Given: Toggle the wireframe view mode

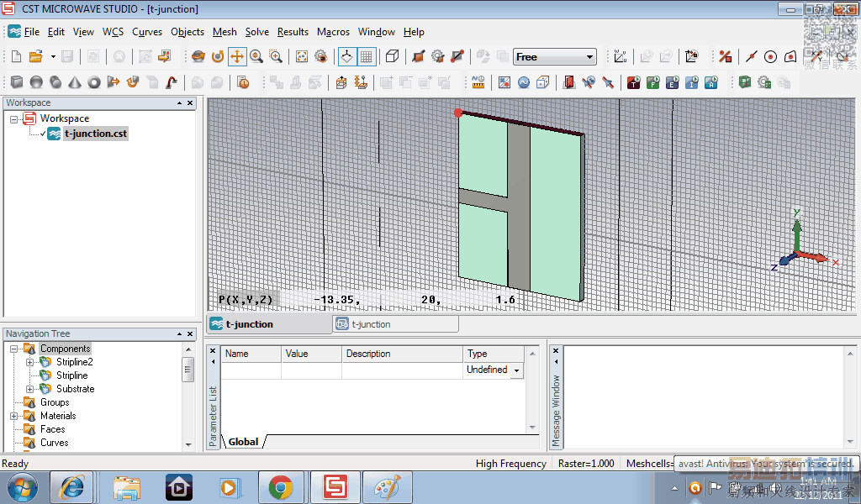Looking at the screenshot, I should [x=392, y=57].
